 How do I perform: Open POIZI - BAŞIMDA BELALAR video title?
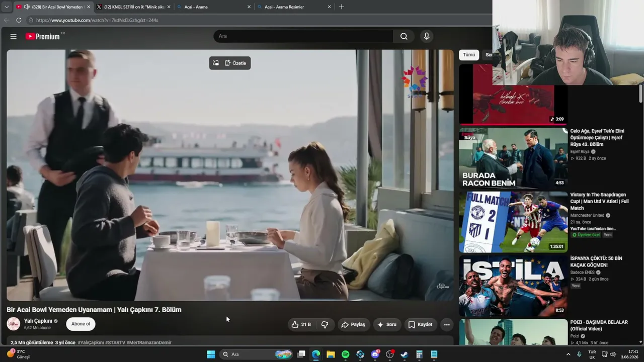pyautogui.click(x=599, y=325)
